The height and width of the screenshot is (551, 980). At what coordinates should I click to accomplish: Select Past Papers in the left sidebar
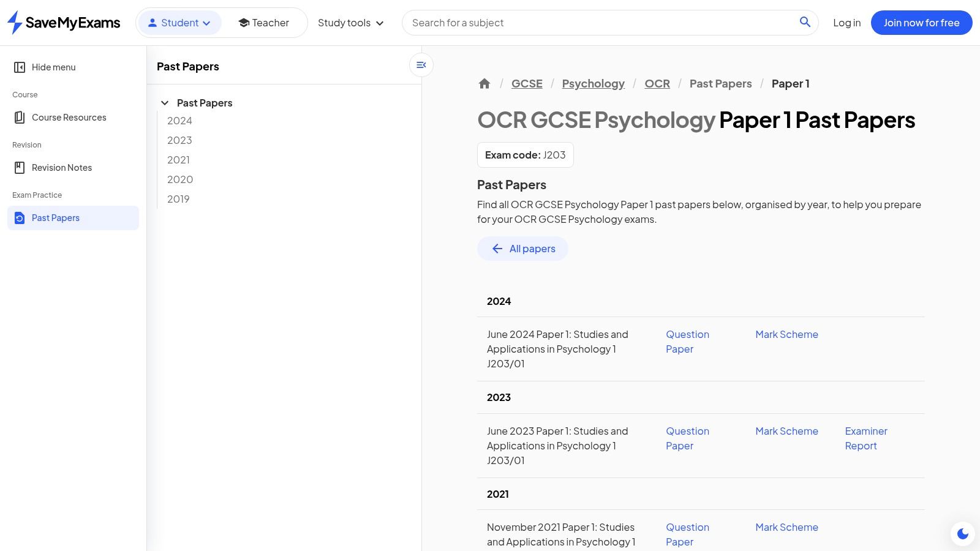point(73,218)
